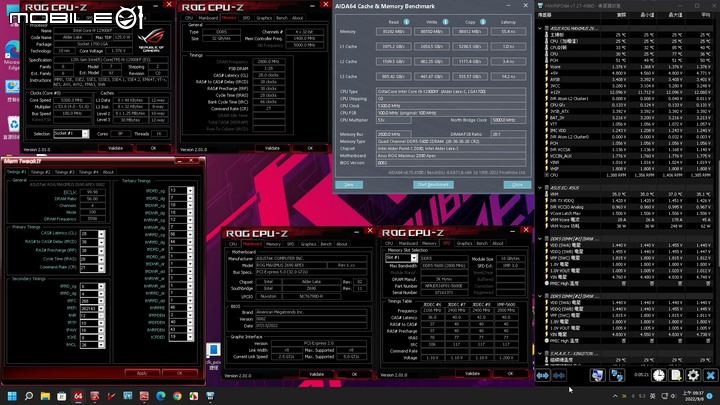Click info icon next to Read column
Image resolution: width=720 pixels, height=405 pixels.
tap(406, 22)
